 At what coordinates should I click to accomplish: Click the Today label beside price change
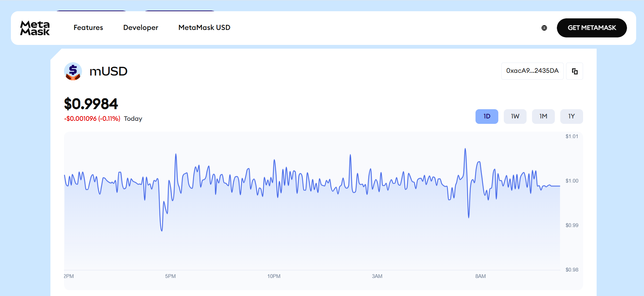(133, 119)
